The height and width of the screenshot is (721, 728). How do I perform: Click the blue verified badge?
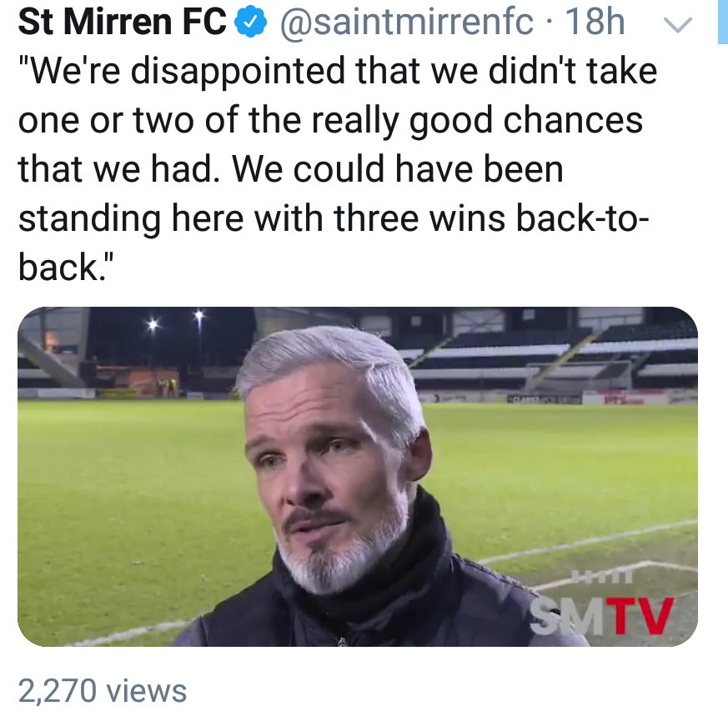tap(250, 23)
